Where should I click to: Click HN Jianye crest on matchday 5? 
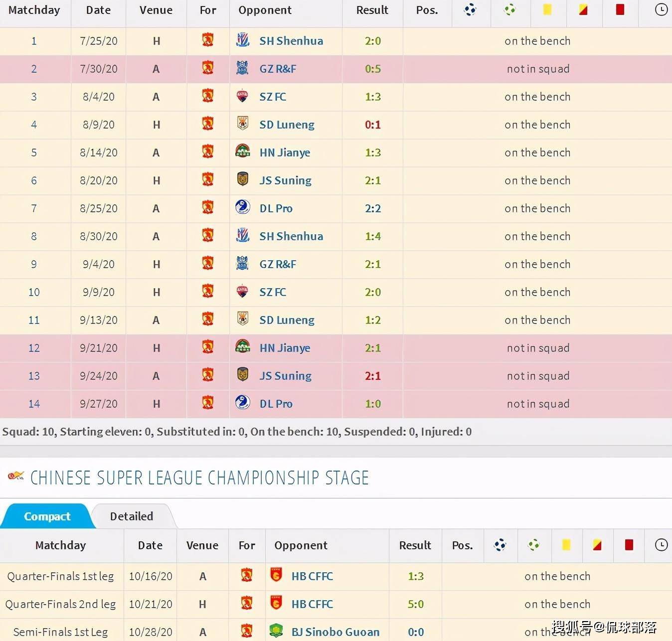point(243,152)
